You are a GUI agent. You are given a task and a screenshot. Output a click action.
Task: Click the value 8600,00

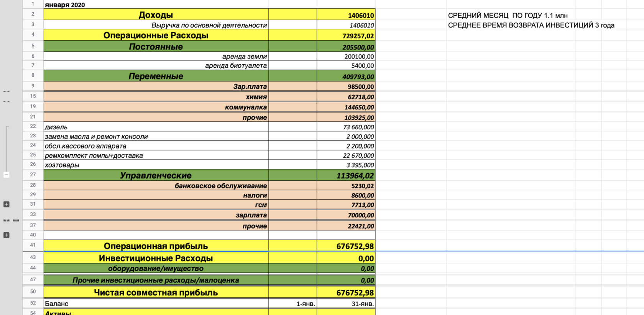[346, 195]
